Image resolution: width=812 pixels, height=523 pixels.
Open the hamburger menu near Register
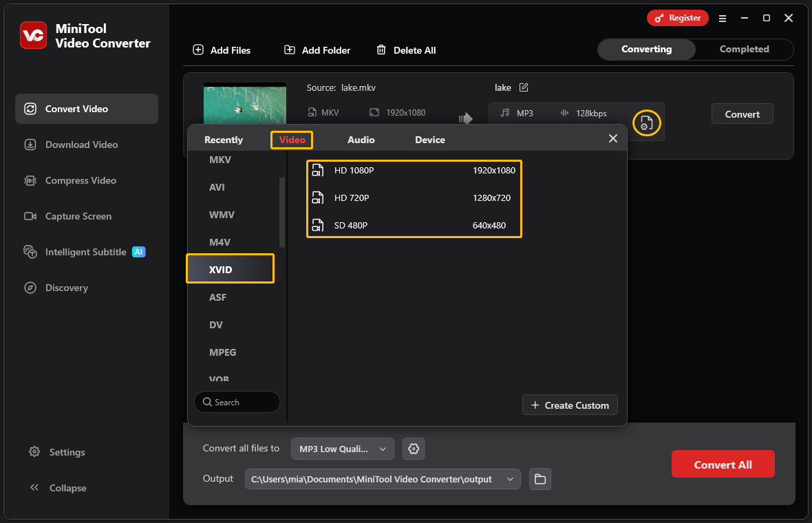pyautogui.click(x=722, y=19)
